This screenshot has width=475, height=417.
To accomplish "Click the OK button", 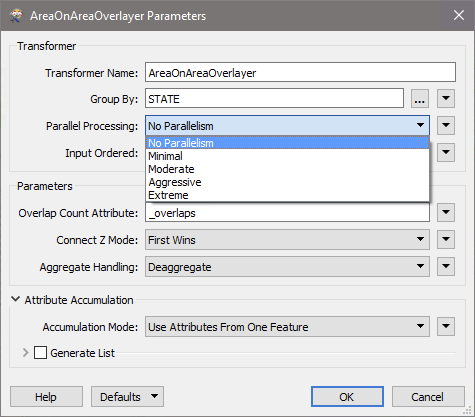I will [x=347, y=397].
